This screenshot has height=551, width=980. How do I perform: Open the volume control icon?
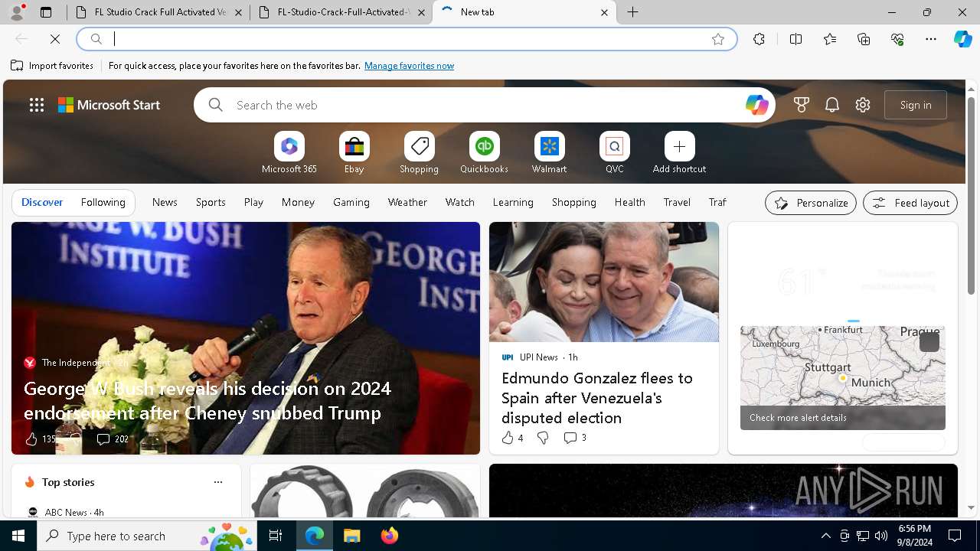coord(881,536)
